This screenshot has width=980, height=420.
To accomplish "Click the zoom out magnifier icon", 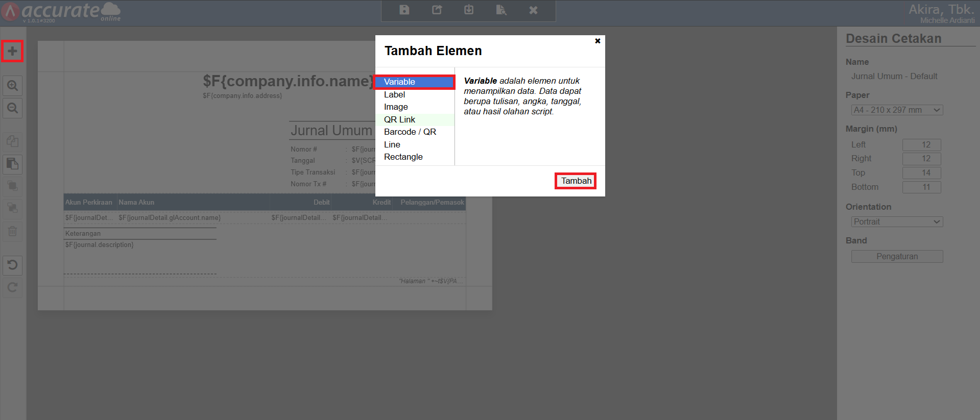I will (x=12, y=108).
